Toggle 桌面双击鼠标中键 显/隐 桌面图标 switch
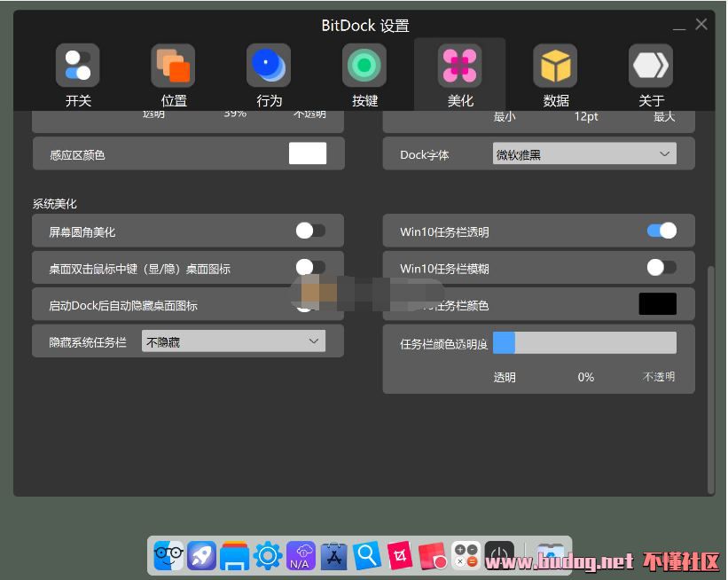The width and height of the screenshot is (728, 580). [310, 267]
